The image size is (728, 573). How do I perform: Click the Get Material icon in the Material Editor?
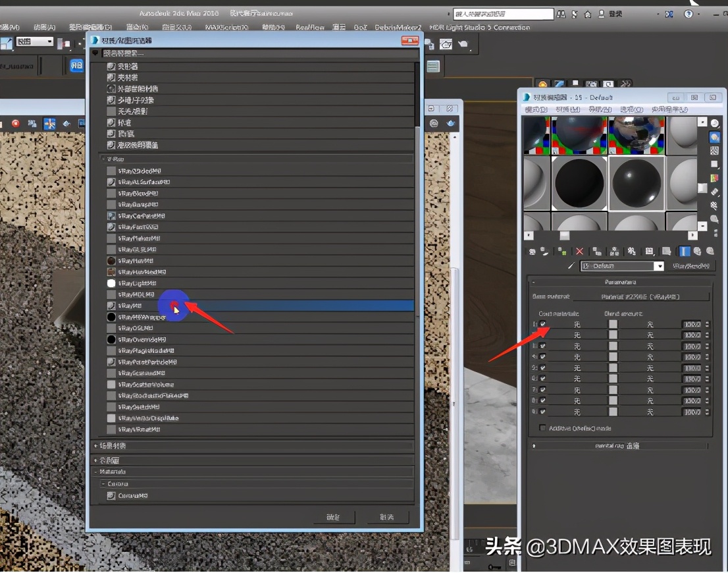point(532,251)
